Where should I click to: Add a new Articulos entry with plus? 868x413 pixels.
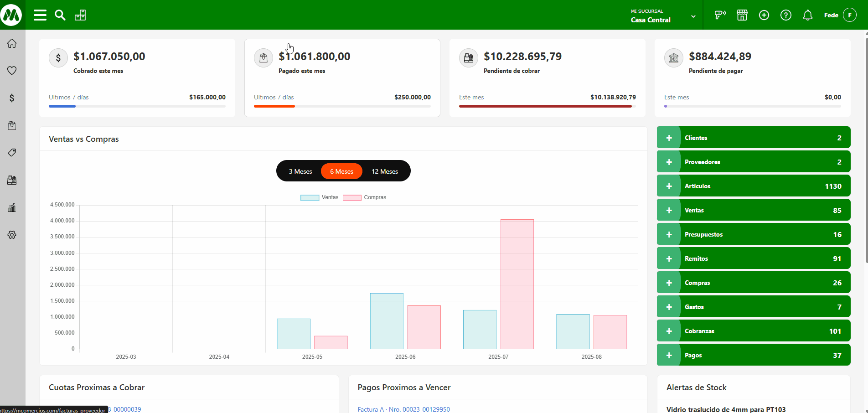[x=669, y=186]
